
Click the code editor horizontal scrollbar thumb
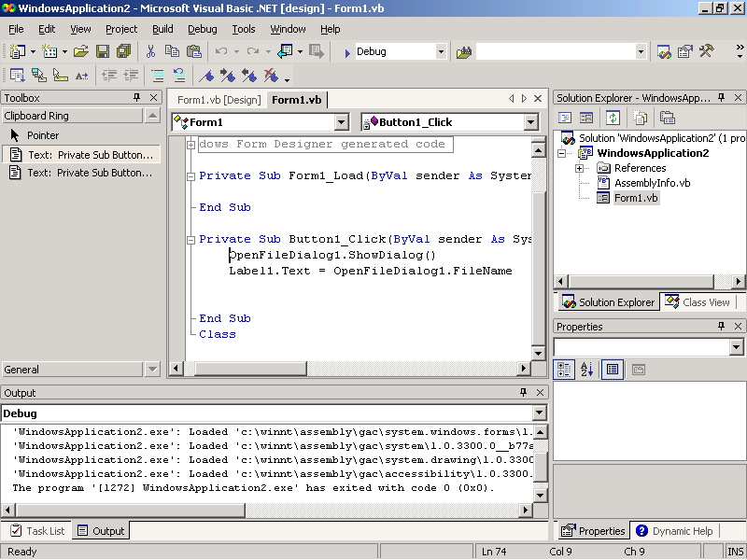[x=250, y=368]
